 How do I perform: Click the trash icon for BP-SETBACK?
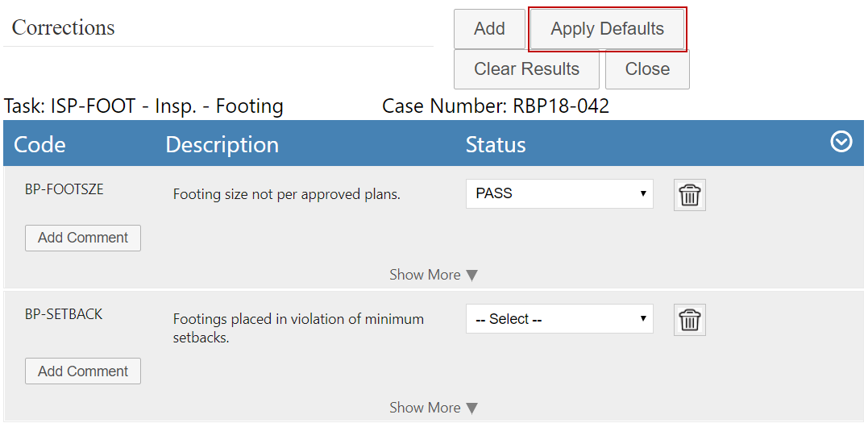click(689, 320)
